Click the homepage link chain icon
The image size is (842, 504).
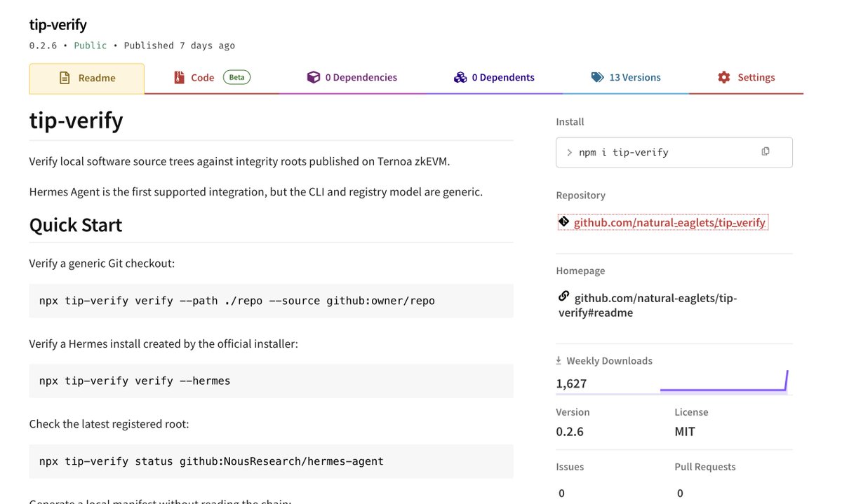click(563, 297)
